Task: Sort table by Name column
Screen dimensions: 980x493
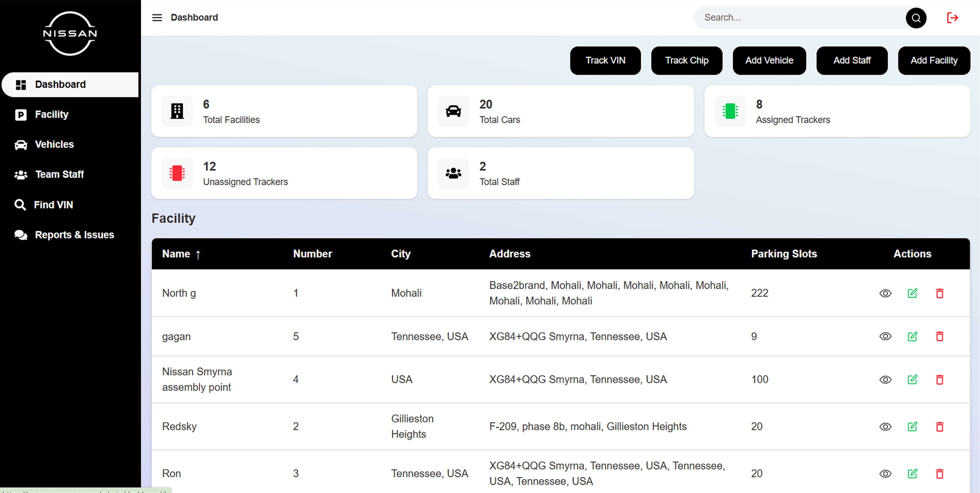Action: 181,254
